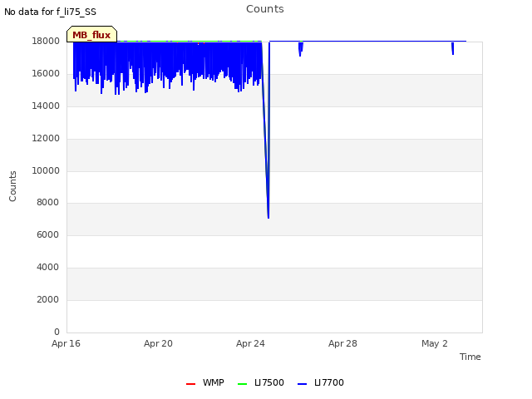Click the small blue dip after May 2
This screenshot has height=399, width=532.
click(x=452, y=48)
